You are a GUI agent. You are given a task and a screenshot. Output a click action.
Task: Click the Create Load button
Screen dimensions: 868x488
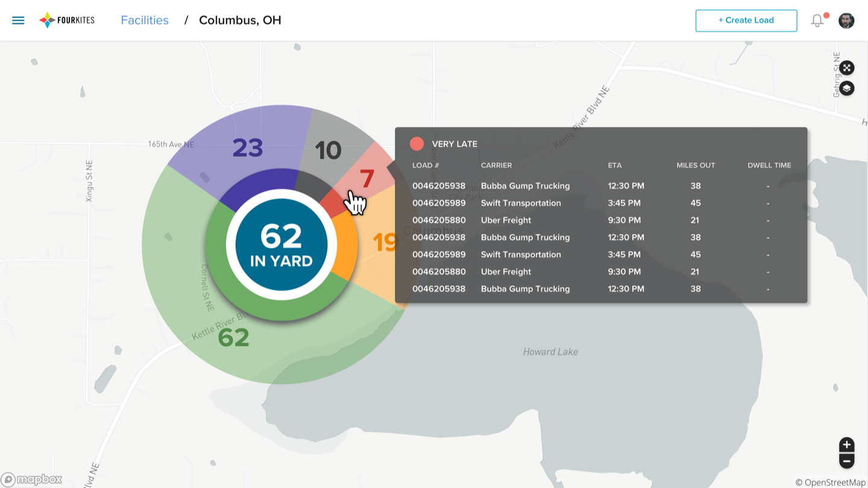746,21
